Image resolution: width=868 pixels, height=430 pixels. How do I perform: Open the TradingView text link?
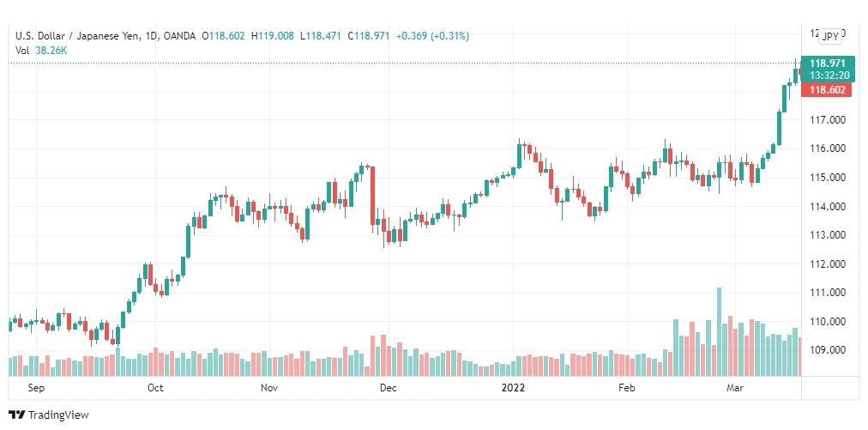(58, 415)
